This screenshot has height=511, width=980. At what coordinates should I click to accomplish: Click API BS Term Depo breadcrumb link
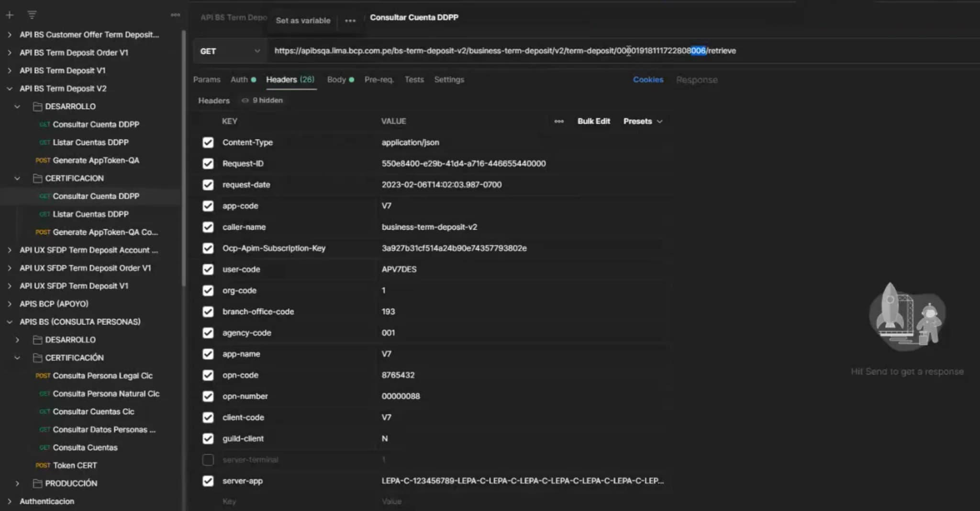click(234, 17)
